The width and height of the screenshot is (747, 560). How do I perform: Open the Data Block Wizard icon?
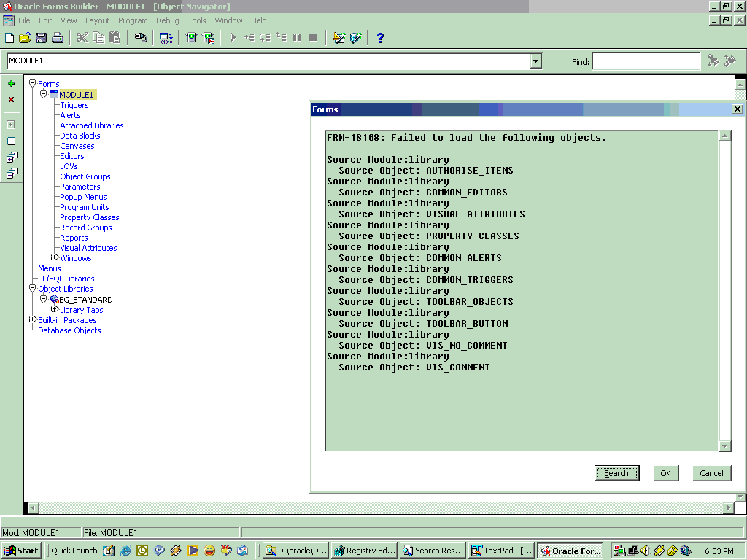[356, 38]
